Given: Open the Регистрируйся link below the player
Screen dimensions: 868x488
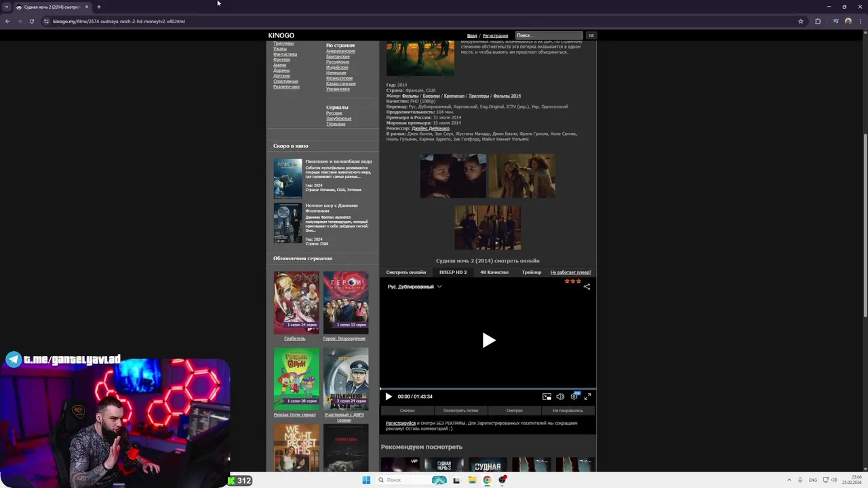Looking at the screenshot, I should coord(401,423).
